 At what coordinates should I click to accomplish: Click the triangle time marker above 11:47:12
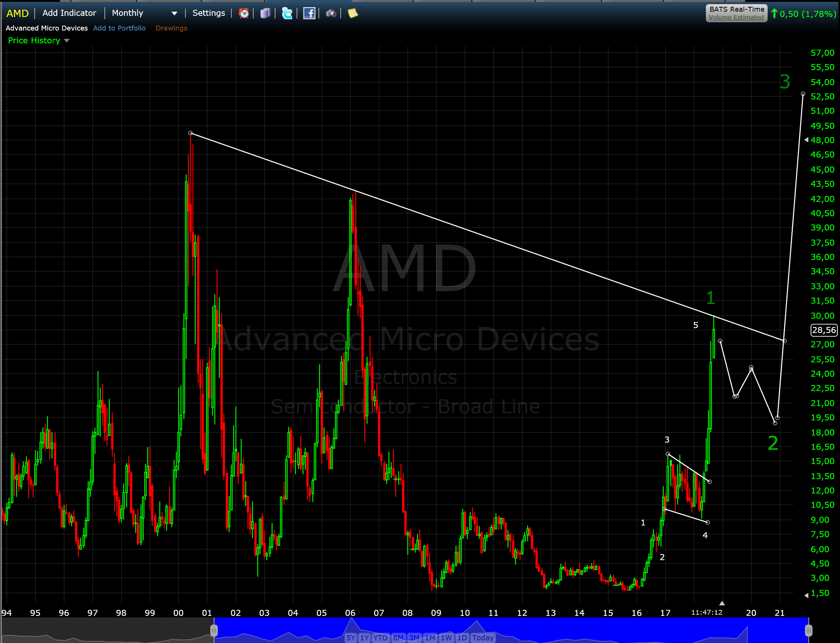point(722,603)
